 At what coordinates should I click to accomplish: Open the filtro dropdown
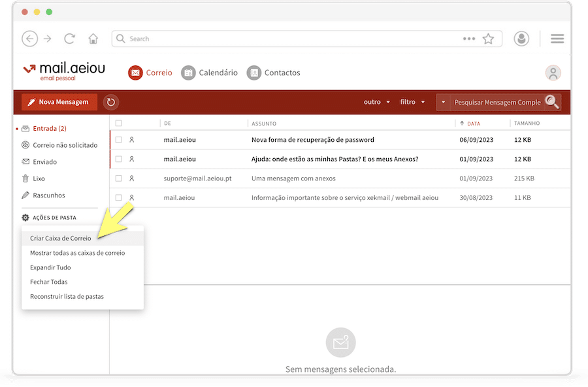pyautogui.click(x=412, y=102)
